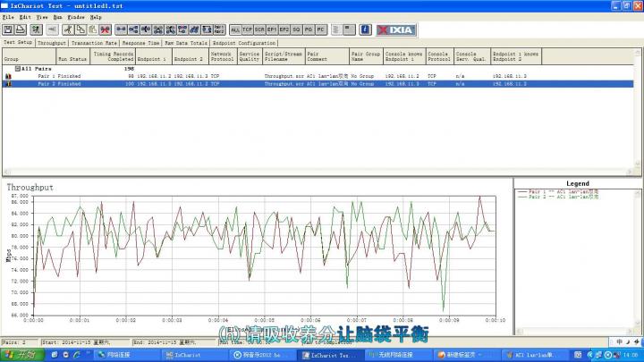The height and width of the screenshot is (362, 644).
Task: Click the seventh blue pair toolbar icon
Action: click(195, 29)
